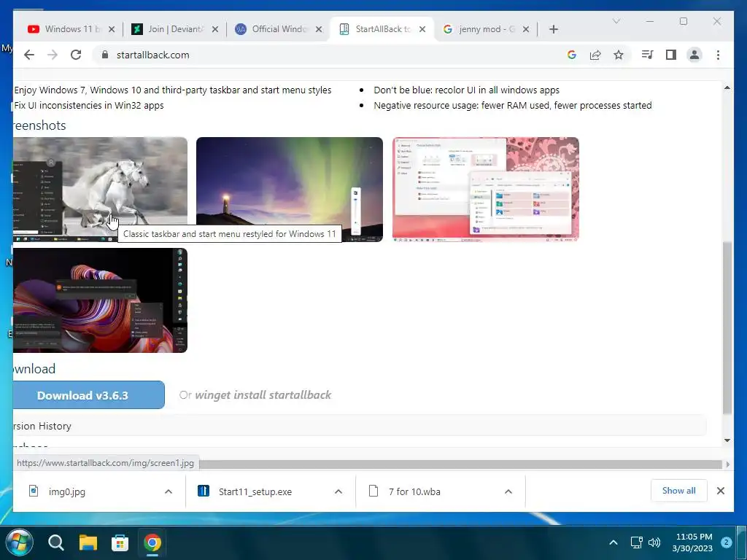
Task: Expand options for 7 for 10.wba download
Action: pos(508,491)
